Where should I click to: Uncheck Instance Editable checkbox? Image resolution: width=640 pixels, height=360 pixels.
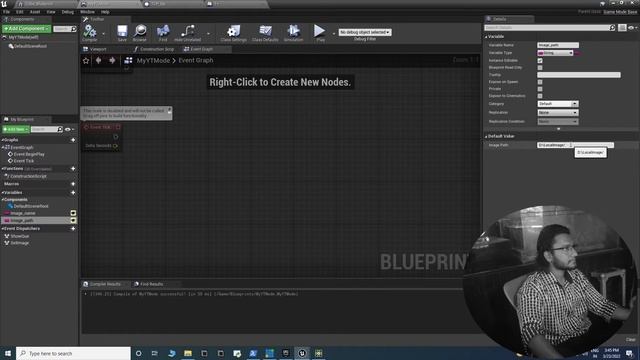[x=540, y=60]
